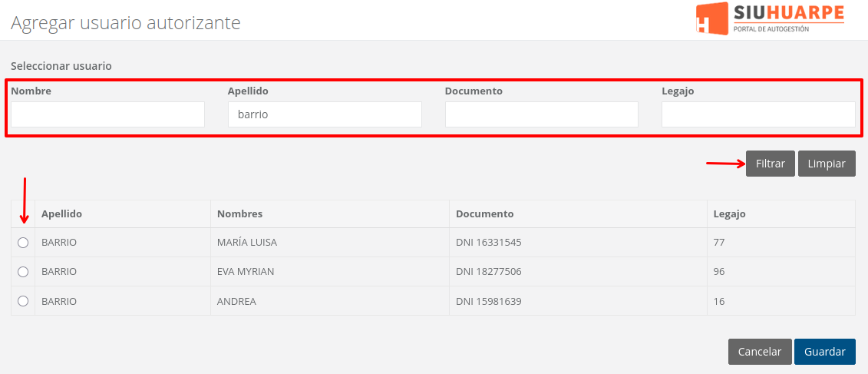Screen dimensions: 868x374
Task: Click the Apellido field containing barrio
Action: coord(325,114)
